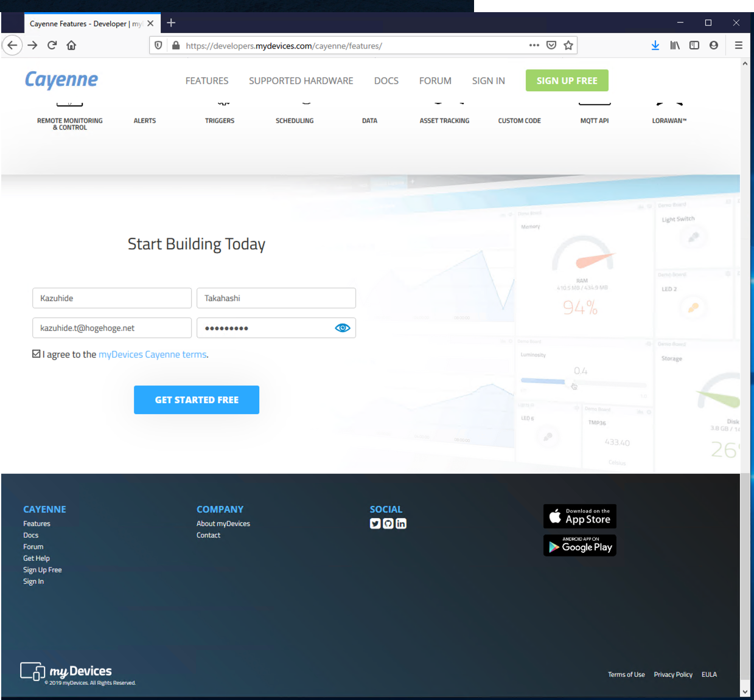Click the last name field Takahashi

coord(276,298)
